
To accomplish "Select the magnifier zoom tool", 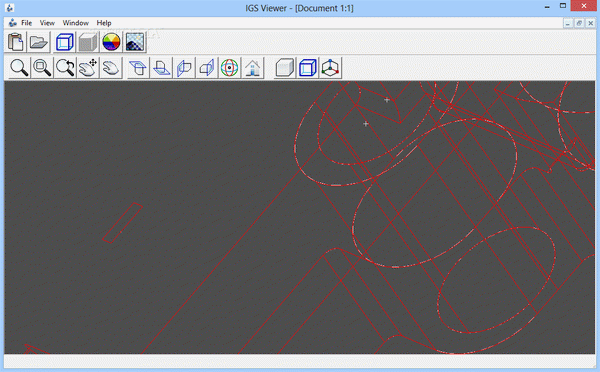I will coord(19,68).
